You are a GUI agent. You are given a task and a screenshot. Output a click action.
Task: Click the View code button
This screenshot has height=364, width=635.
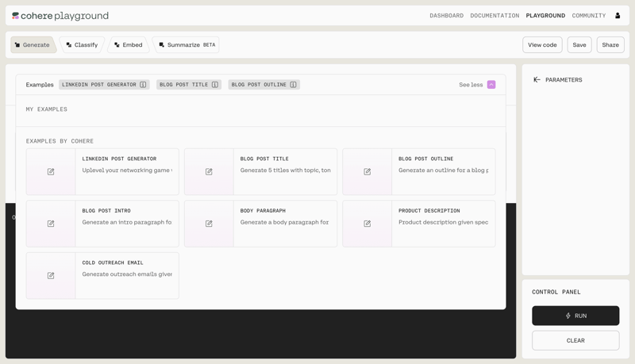542,45
